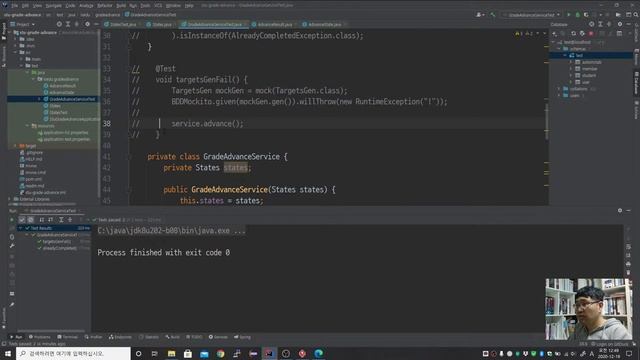Open the Spring tool window button
This screenshot has width=640, height=360.
click(242, 337)
